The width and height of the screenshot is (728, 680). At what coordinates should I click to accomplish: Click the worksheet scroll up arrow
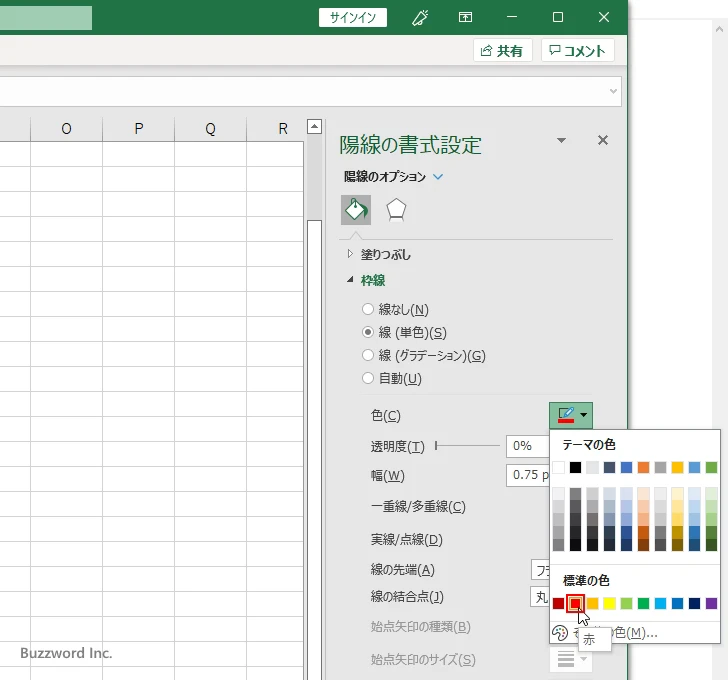point(314,126)
